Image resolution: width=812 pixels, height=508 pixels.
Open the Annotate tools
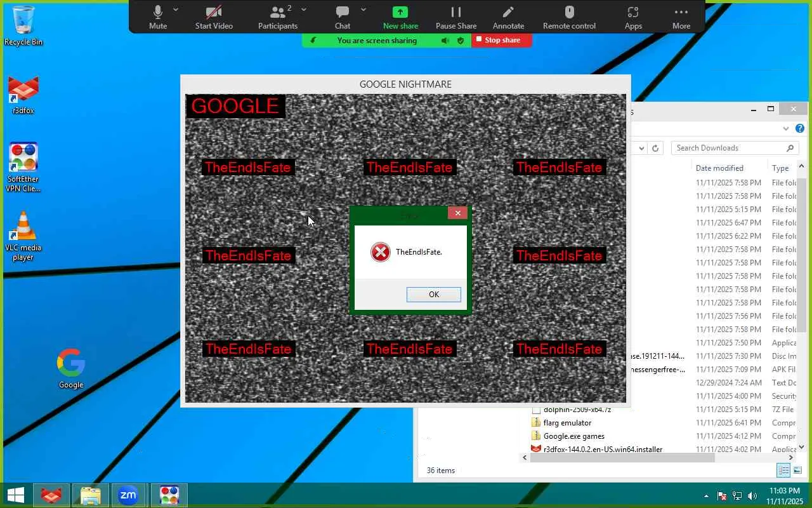(x=508, y=17)
